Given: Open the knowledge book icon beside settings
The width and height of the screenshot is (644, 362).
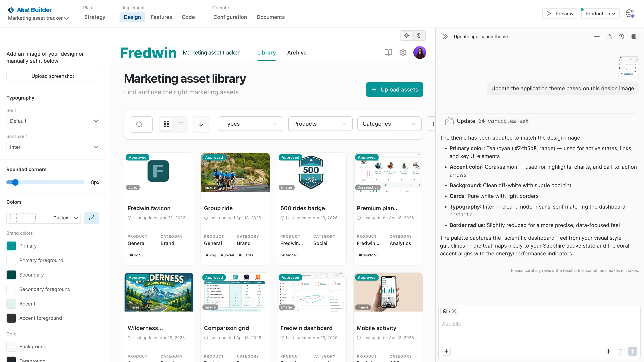Looking at the screenshot, I should click(388, 52).
